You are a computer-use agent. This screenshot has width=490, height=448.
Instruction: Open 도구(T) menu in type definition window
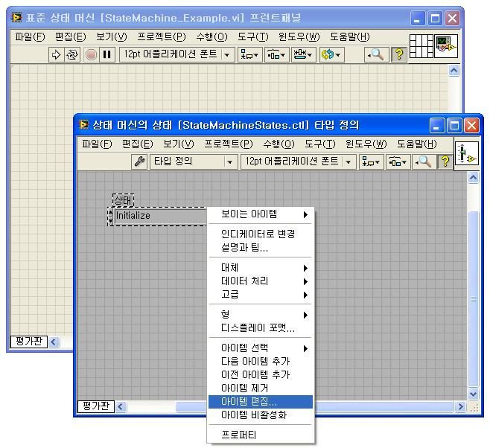320,144
